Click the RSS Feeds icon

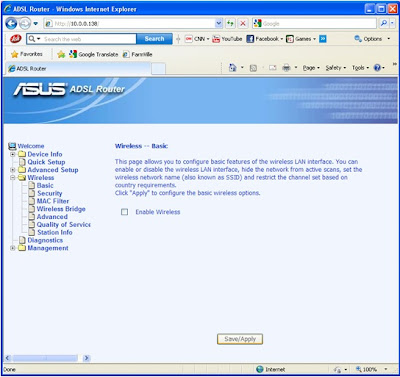(x=253, y=68)
